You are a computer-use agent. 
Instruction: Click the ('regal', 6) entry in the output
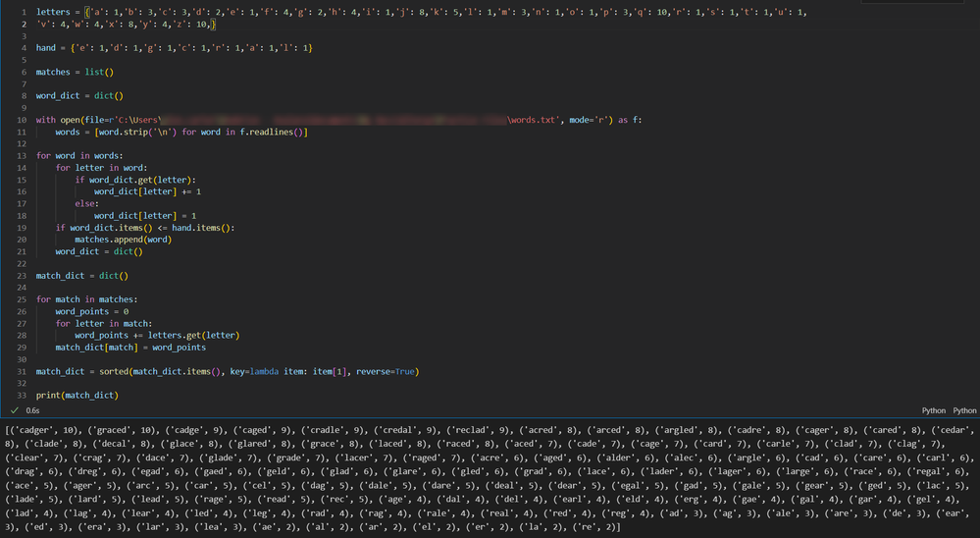pos(935,471)
